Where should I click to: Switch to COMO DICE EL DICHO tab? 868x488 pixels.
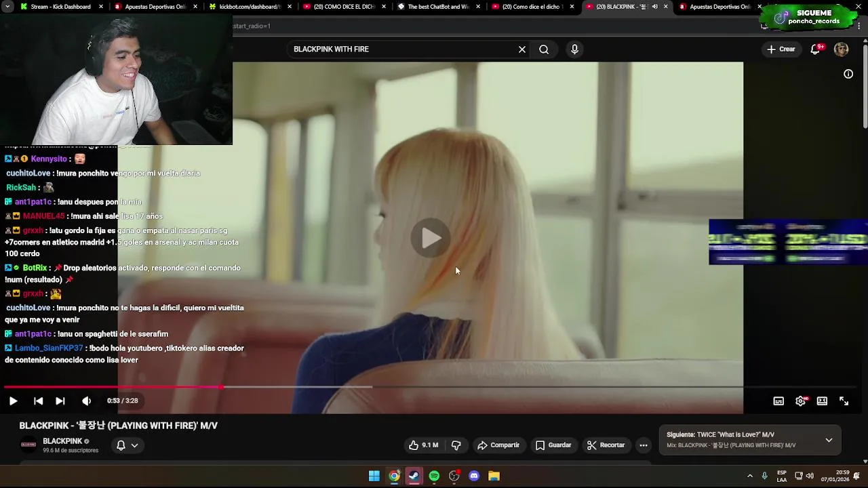pyautogui.click(x=343, y=7)
